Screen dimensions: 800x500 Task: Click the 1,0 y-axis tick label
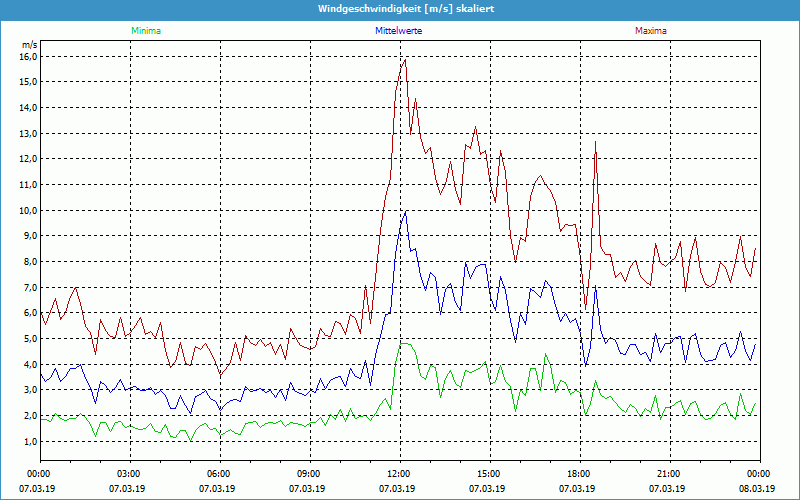30,441
